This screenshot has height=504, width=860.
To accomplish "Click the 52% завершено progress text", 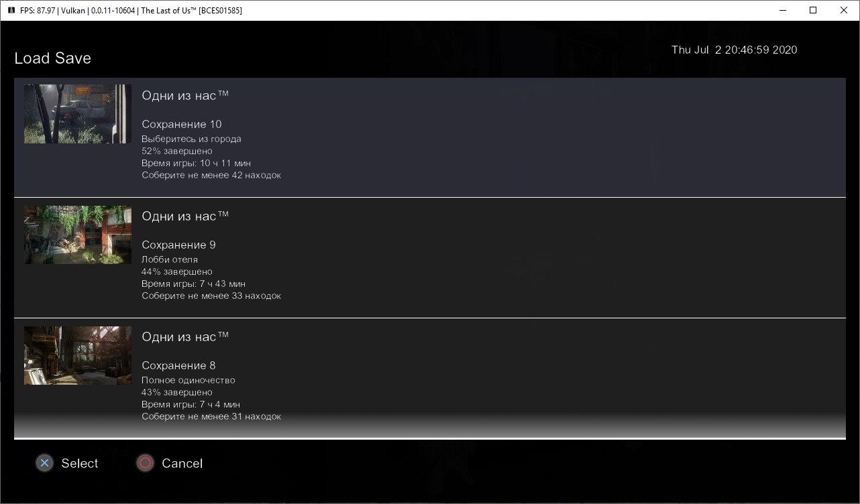I will pos(177,151).
